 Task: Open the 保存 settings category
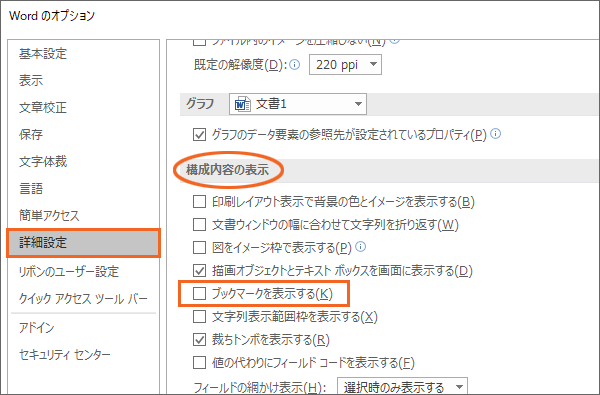(31, 134)
